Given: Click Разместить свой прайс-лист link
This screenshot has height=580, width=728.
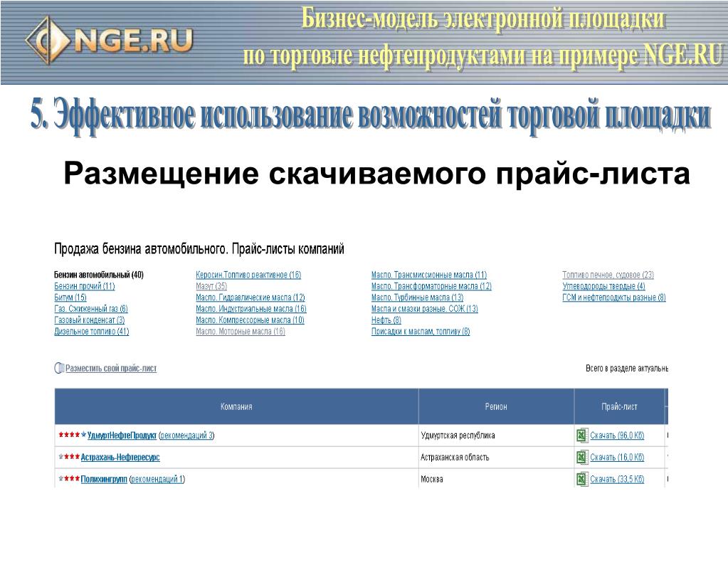Looking at the screenshot, I should 111,368.
